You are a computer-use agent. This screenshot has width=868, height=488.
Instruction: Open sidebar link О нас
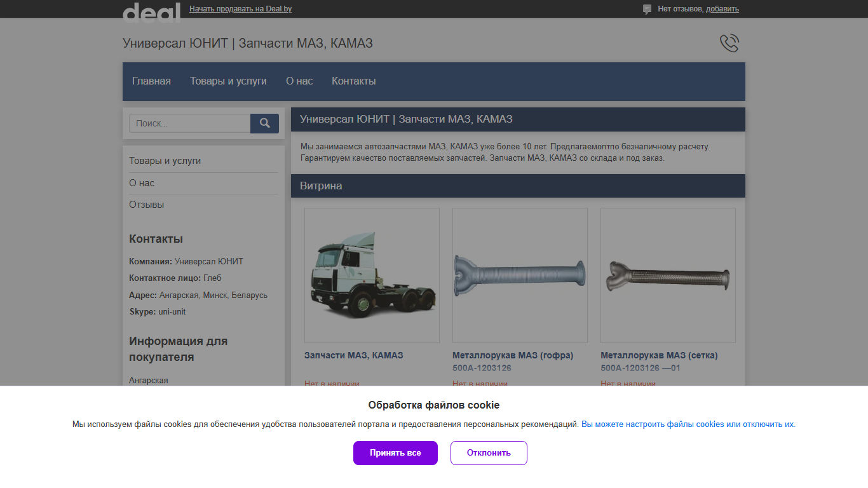(x=142, y=183)
